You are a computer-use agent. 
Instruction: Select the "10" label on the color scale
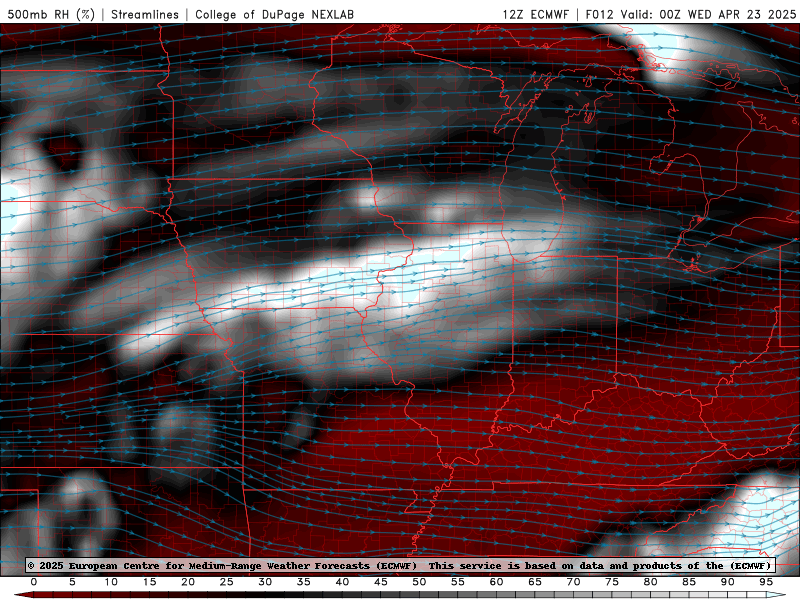coord(111,582)
